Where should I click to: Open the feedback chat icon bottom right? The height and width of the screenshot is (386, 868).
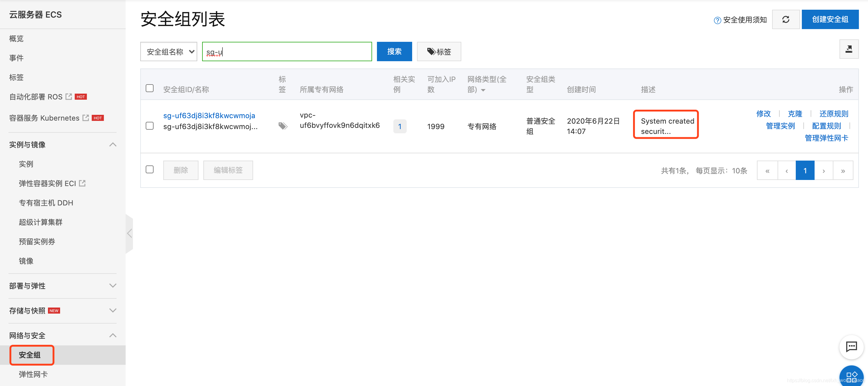(852, 347)
